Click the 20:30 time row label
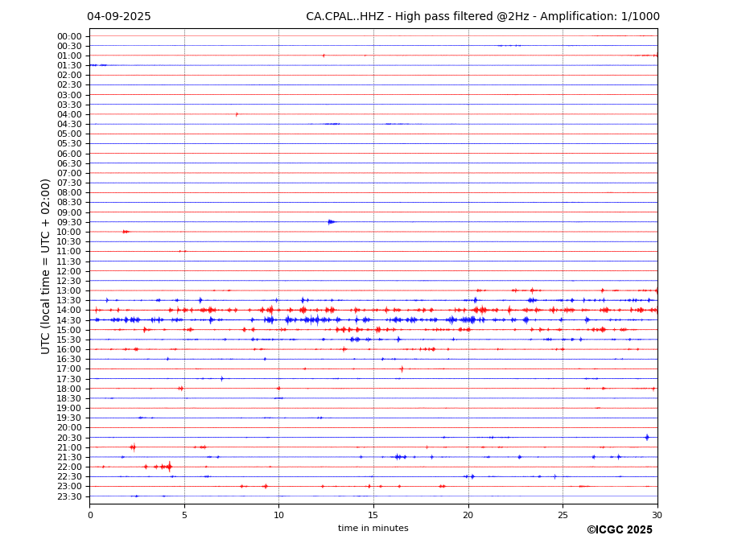Viewport: 746px width, 560px height. pos(69,438)
